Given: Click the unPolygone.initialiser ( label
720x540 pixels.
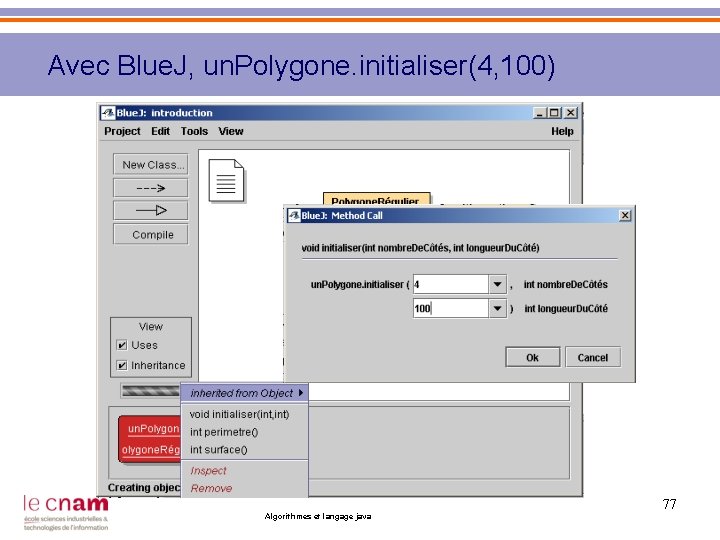Looking at the screenshot, I should click(x=360, y=285).
